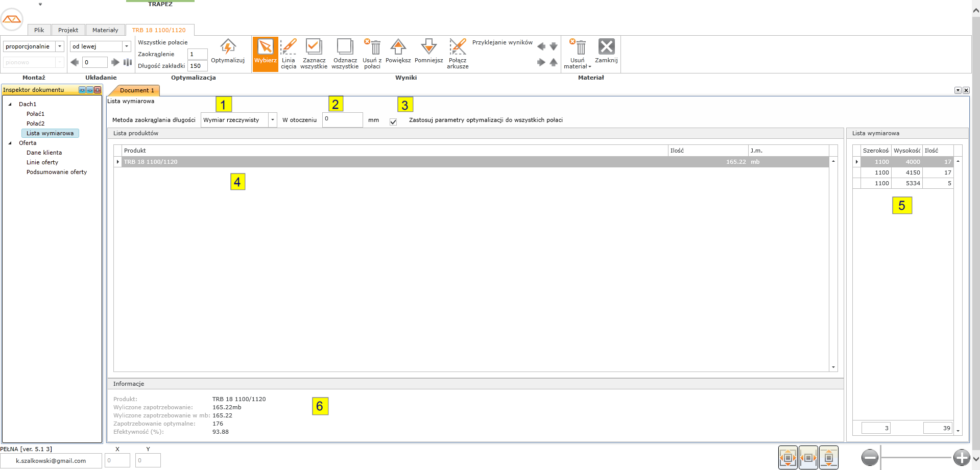Click the zoom slider track
Screen dimensions: 980x470
point(916,457)
